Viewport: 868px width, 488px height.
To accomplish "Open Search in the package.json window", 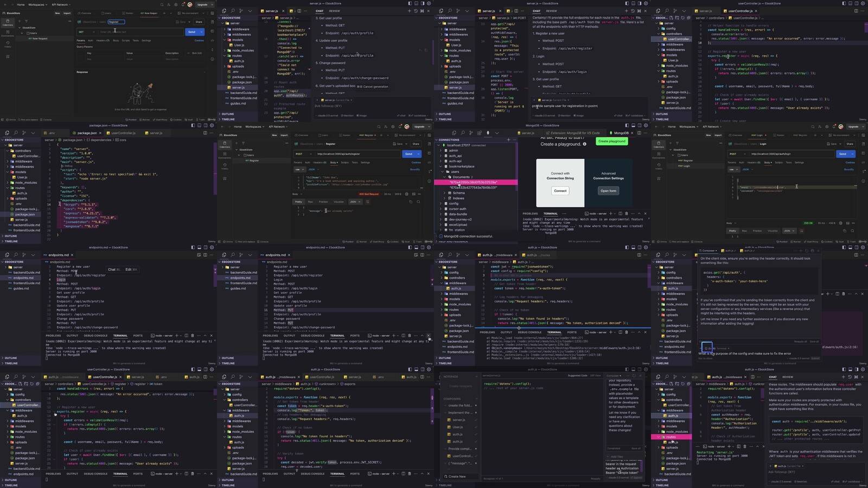I will tap(16, 133).
